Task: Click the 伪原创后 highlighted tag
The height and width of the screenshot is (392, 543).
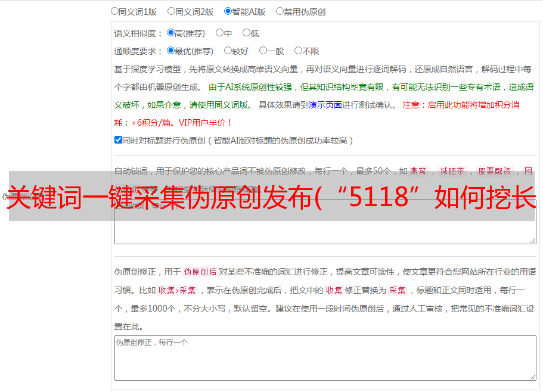Action: click(x=200, y=272)
